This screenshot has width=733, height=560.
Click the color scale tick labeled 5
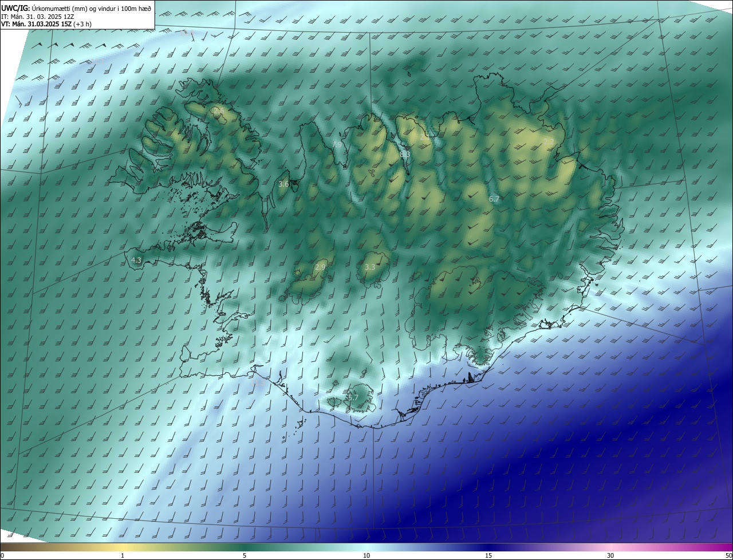pos(245,555)
